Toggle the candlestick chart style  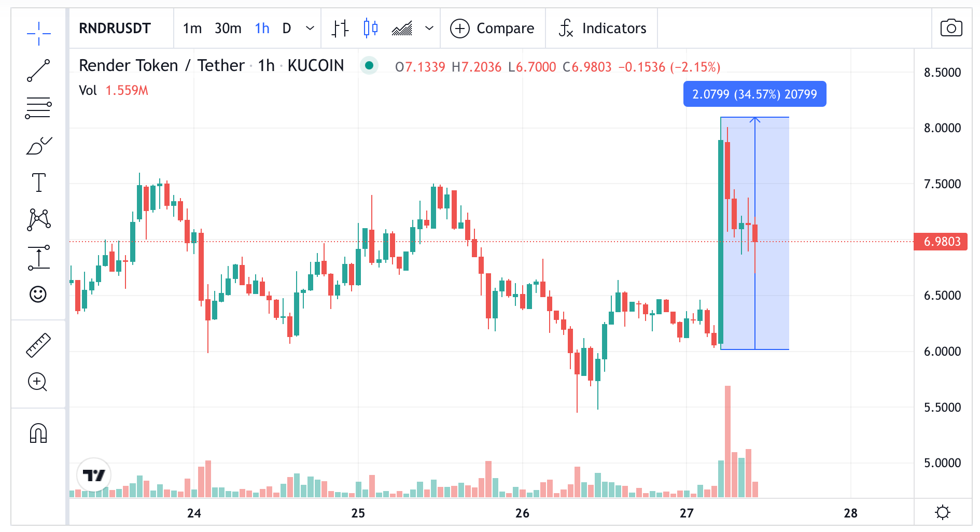[370, 28]
